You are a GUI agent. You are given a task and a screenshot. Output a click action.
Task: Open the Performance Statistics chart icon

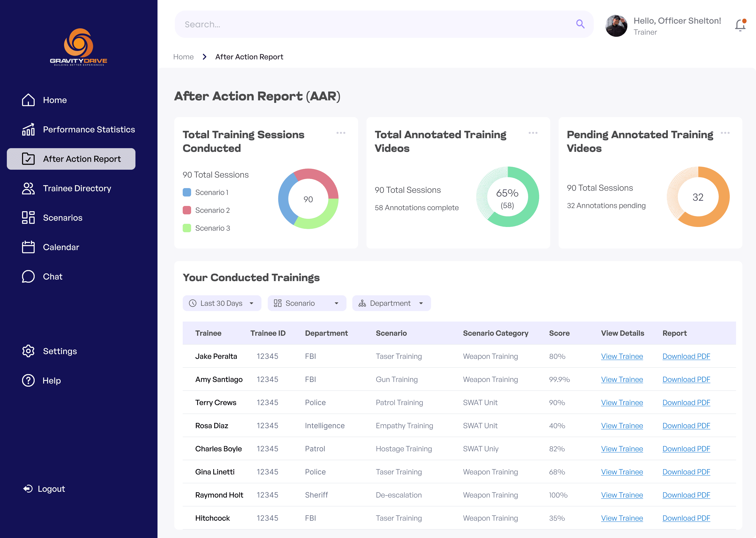click(28, 130)
